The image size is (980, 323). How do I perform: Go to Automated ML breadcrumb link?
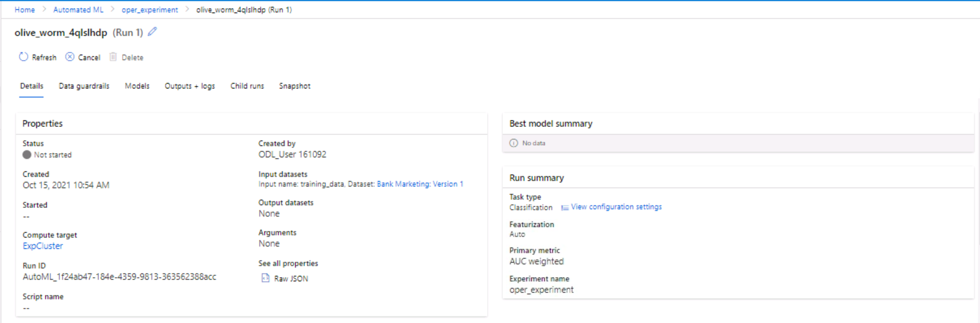click(x=78, y=10)
